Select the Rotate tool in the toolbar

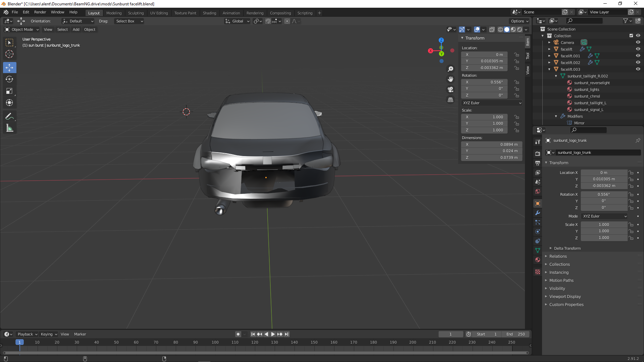9,79
